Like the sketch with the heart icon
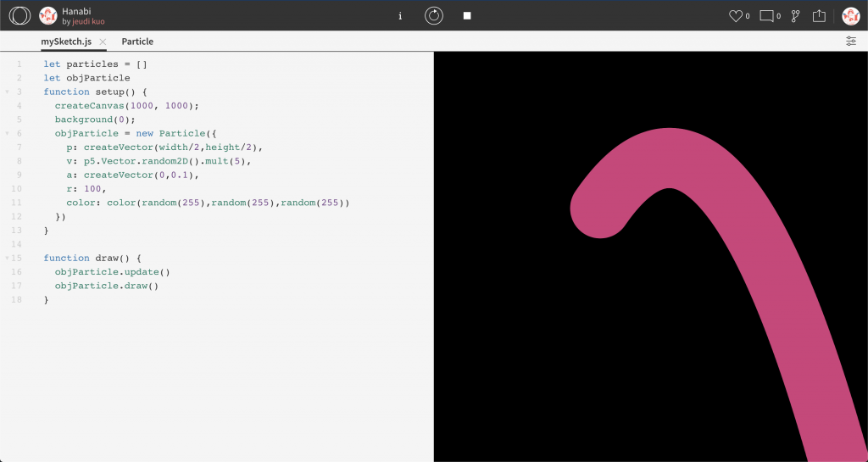This screenshot has height=462, width=868. pyautogui.click(x=736, y=16)
